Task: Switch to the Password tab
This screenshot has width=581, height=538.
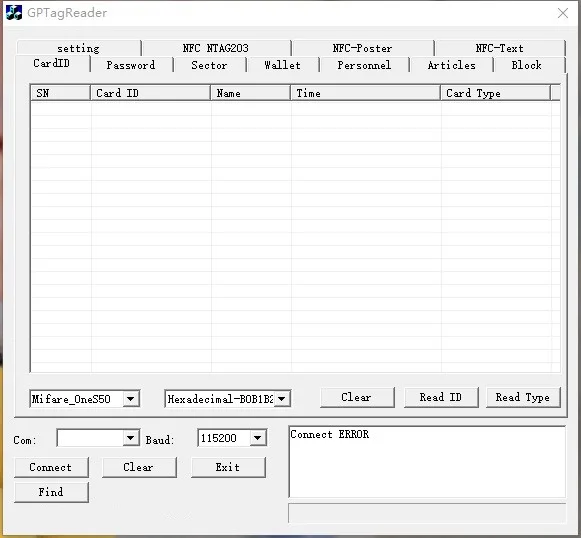Action: coord(131,65)
